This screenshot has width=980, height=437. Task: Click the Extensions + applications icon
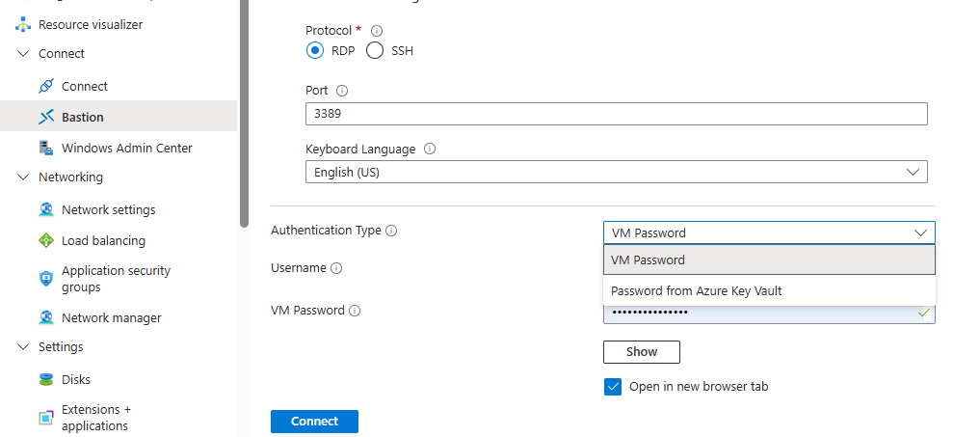point(45,418)
